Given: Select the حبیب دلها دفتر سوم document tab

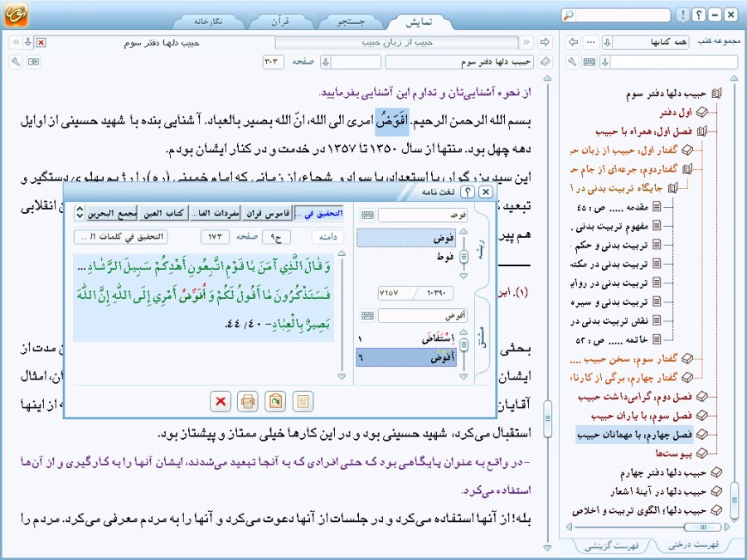Looking at the screenshot, I should point(162,42).
